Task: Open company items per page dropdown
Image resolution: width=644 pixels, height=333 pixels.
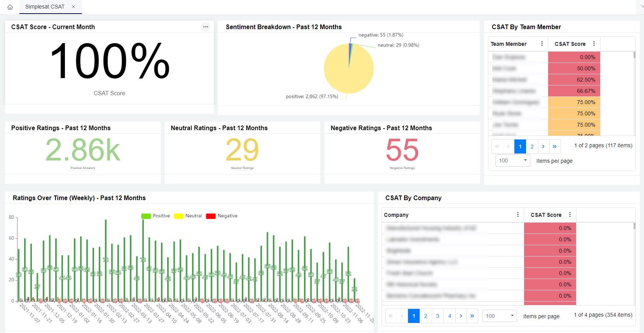Action: 499,316
